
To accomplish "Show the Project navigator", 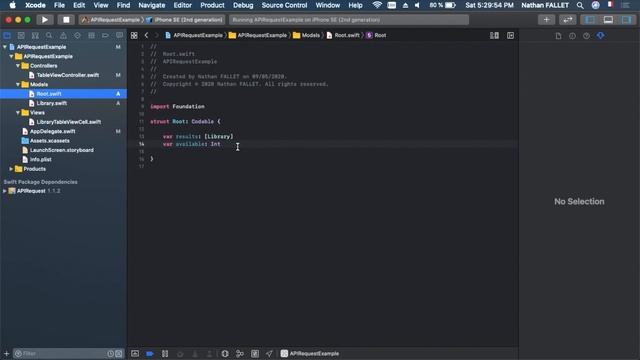I will tap(7, 36).
